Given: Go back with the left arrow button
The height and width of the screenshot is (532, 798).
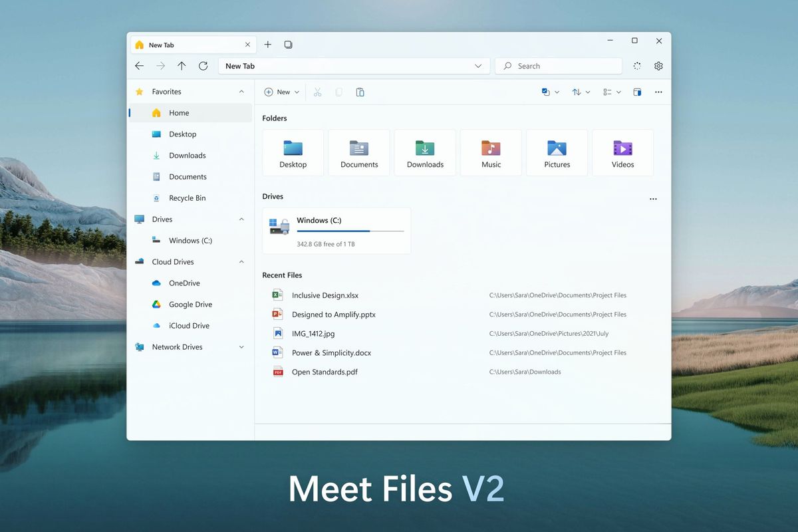Looking at the screenshot, I should pyautogui.click(x=139, y=66).
